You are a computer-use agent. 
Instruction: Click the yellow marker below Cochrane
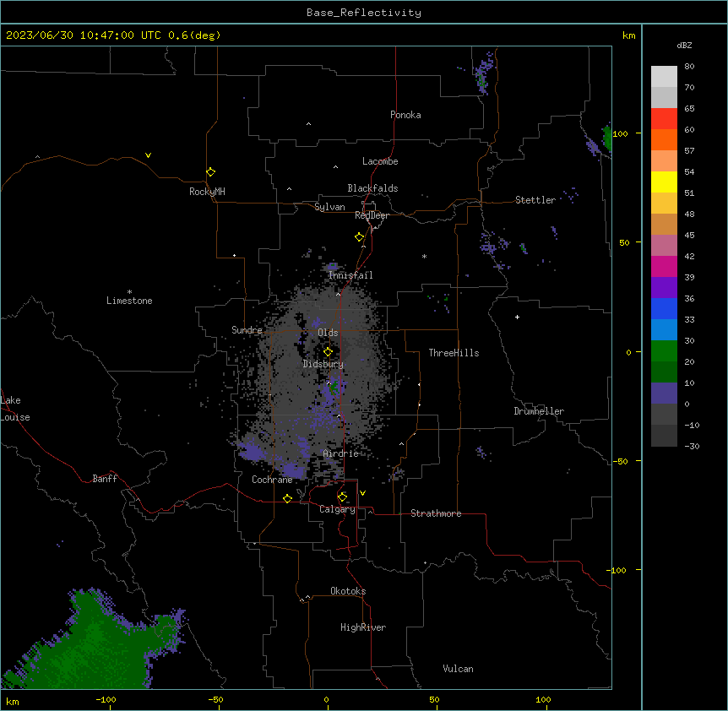(x=287, y=498)
